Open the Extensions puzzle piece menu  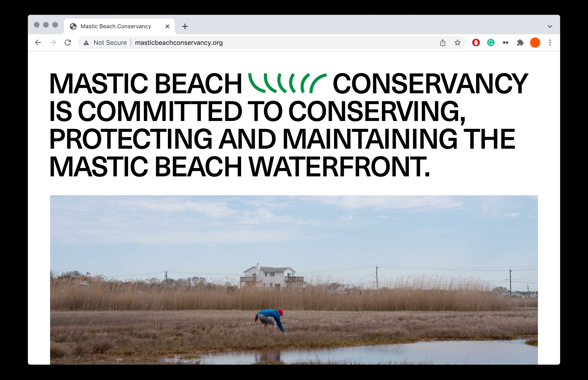coord(520,43)
